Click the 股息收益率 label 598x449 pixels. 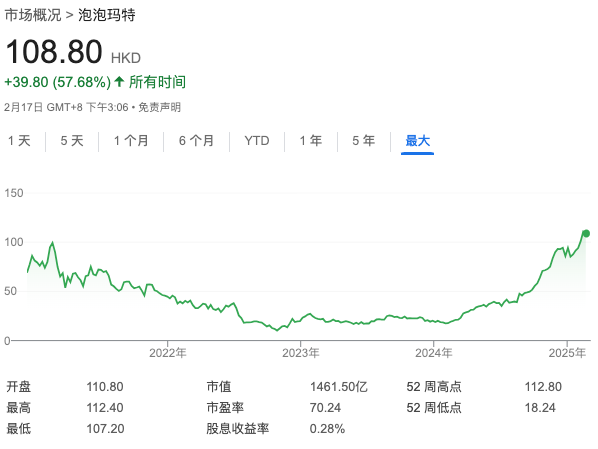[x=238, y=429]
